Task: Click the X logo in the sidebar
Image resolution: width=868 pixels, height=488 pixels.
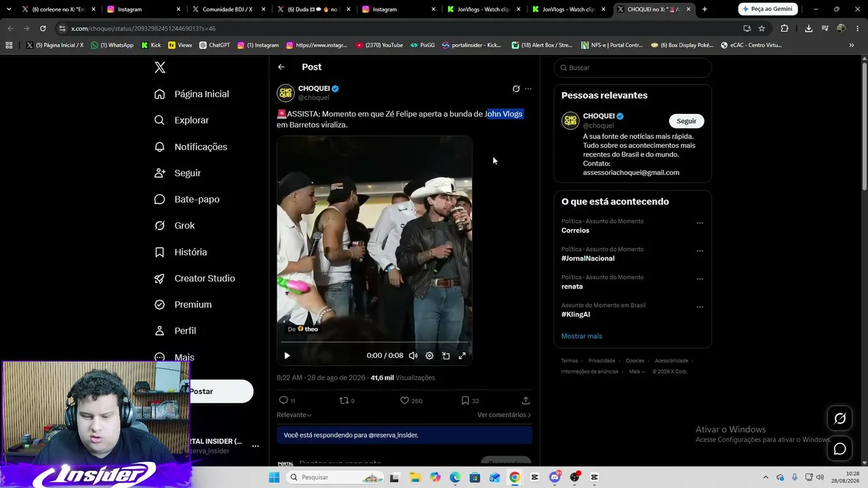Action: coord(160,68)
